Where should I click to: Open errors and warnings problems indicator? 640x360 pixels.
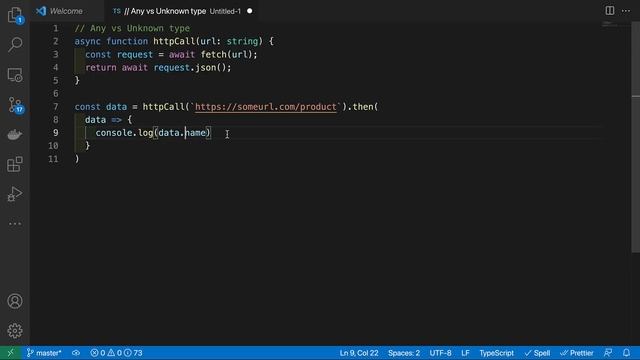[x=116, y=353]
